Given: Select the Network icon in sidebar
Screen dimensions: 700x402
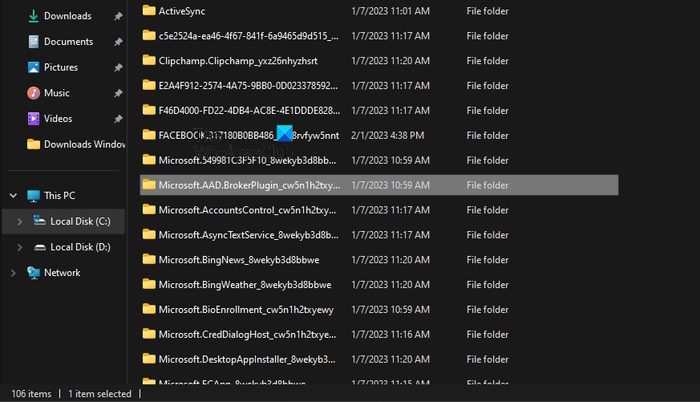Looking at the screenshot, I should point(33,272).
